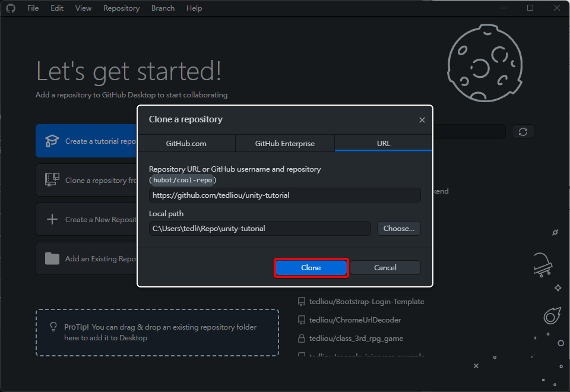Close the Clone a repository dialog
The image size is (570, 392).
click(x=422, y=120)
